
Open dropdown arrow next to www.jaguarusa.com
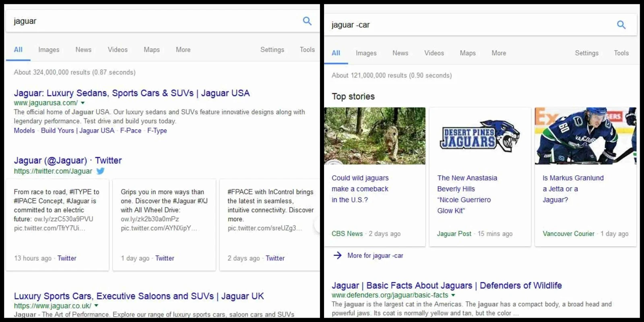[x=83, y=103]
